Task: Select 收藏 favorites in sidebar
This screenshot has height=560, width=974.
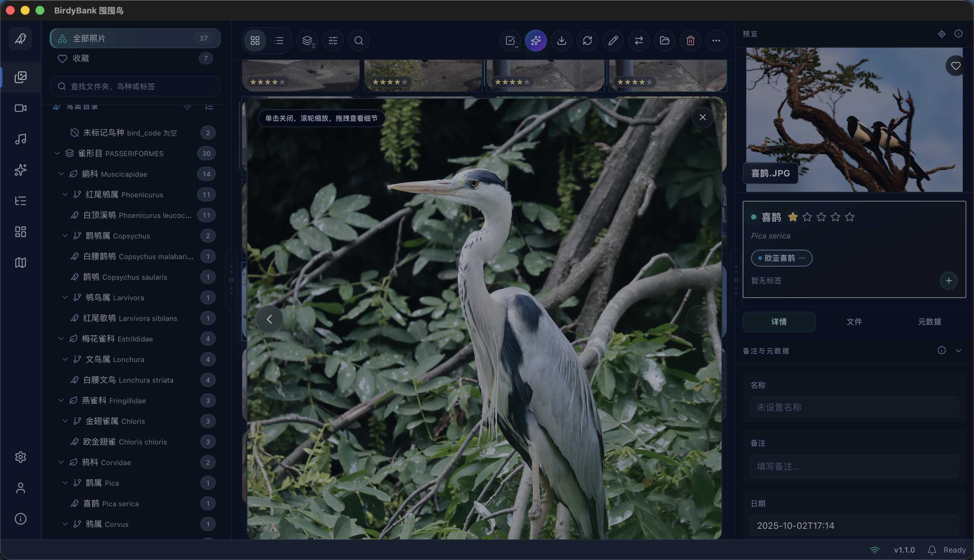Action: pyautogui.click(x=135, y=58)
